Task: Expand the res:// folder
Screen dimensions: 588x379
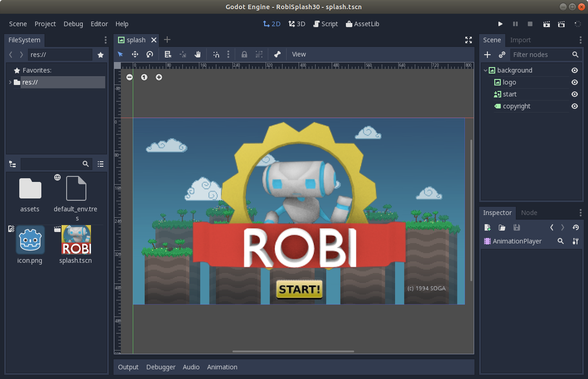Action: [10, 82]
